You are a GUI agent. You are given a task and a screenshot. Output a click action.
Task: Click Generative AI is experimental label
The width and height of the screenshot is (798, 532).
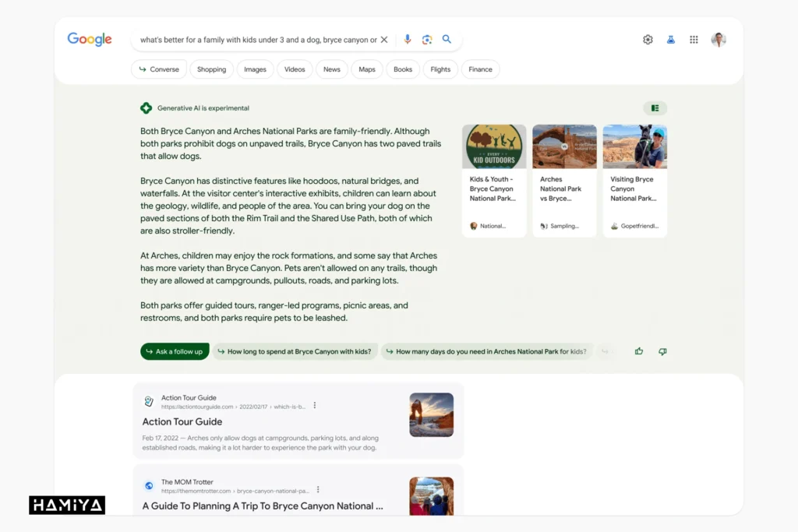click(x=203, y=107)
